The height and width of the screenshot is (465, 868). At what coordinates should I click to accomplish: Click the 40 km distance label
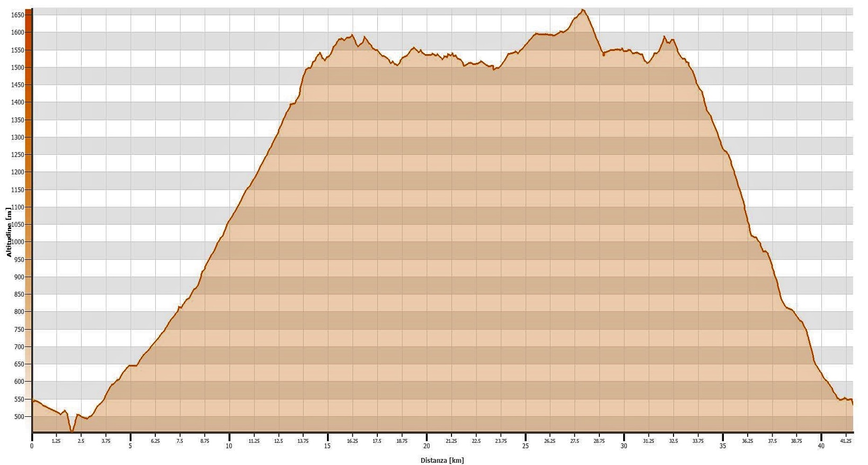[x=821, y=446]
